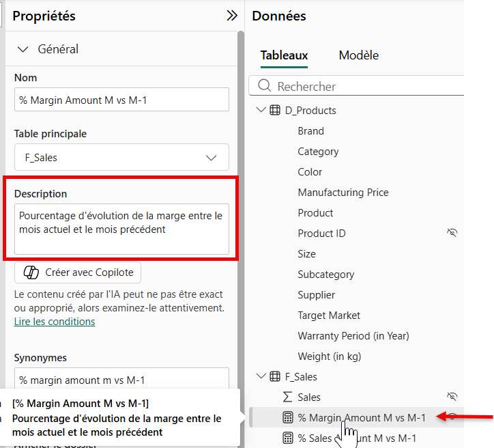Viewport: 494px width, 448px height.
Task: Click the Propriétés pane vertical scrollbar
Action: point(240,205)
